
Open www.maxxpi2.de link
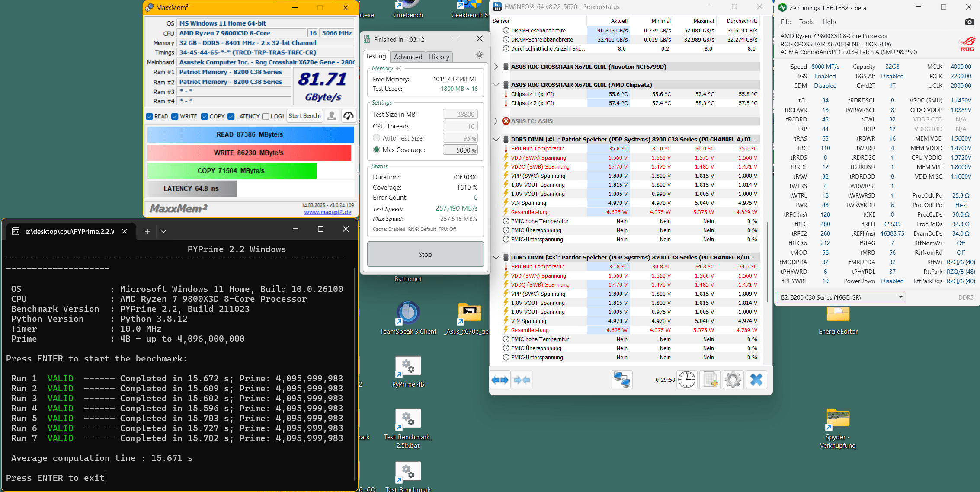tap(327, 212)
